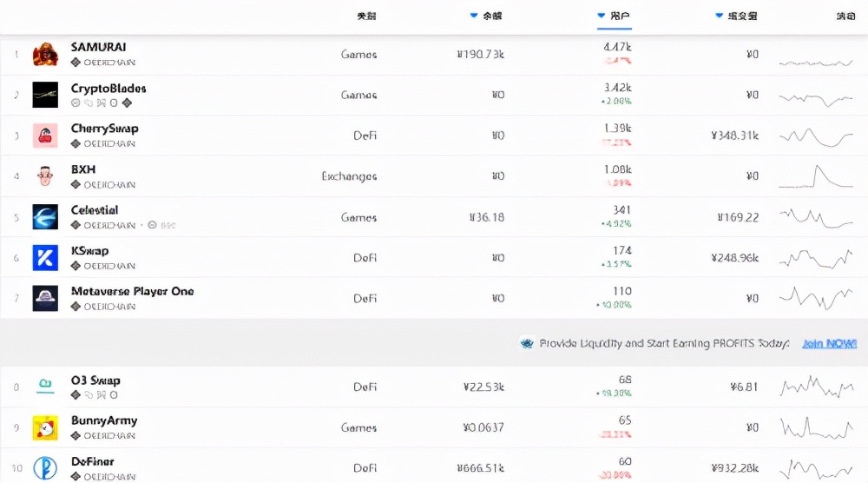Image resolution: width=868 pixels, height=483 pixels.
Task: Click Celestial volume ¥169.22
Action: (x=738, y=217)
